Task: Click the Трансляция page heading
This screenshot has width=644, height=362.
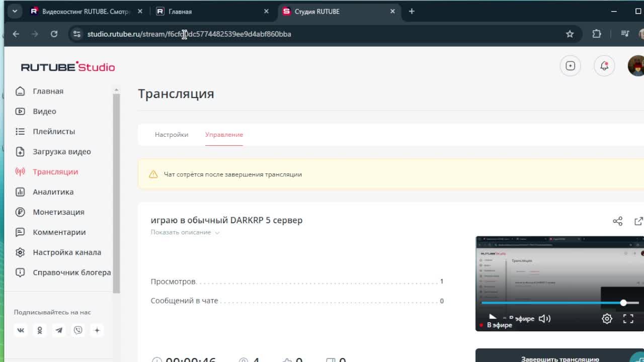Action: (x=176, y=94)
